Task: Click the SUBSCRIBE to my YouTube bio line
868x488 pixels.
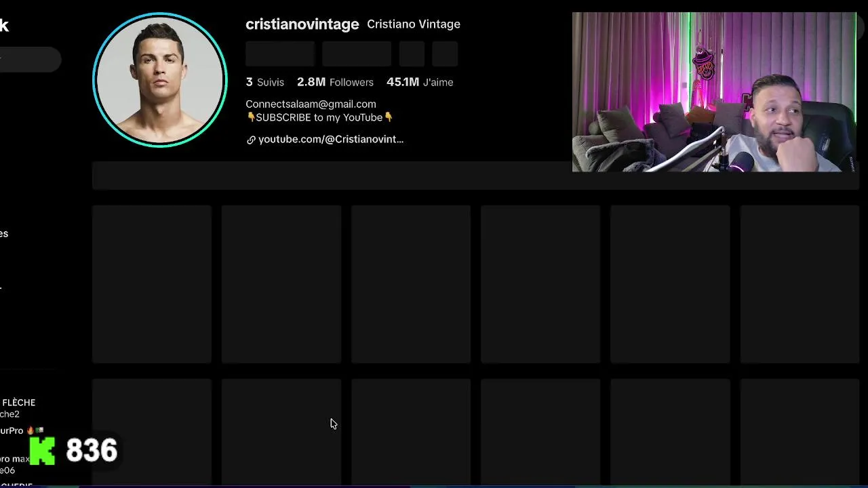Action: click(x=319, y=117)
